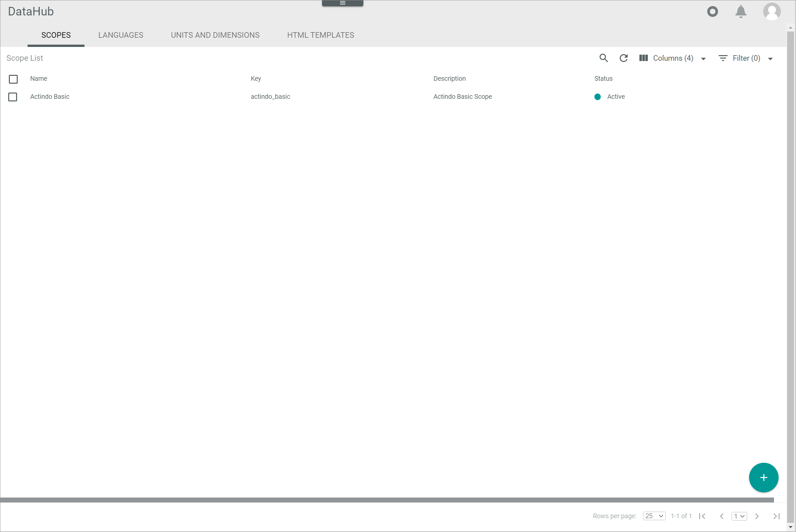Image resolution: width=796 pixels, height=532 pixels.
Task: Click the vertical scrollbar track
Action: 790,277
